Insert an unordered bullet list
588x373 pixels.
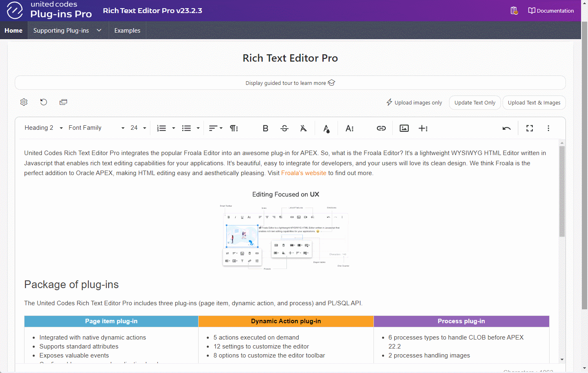[186, 128]
